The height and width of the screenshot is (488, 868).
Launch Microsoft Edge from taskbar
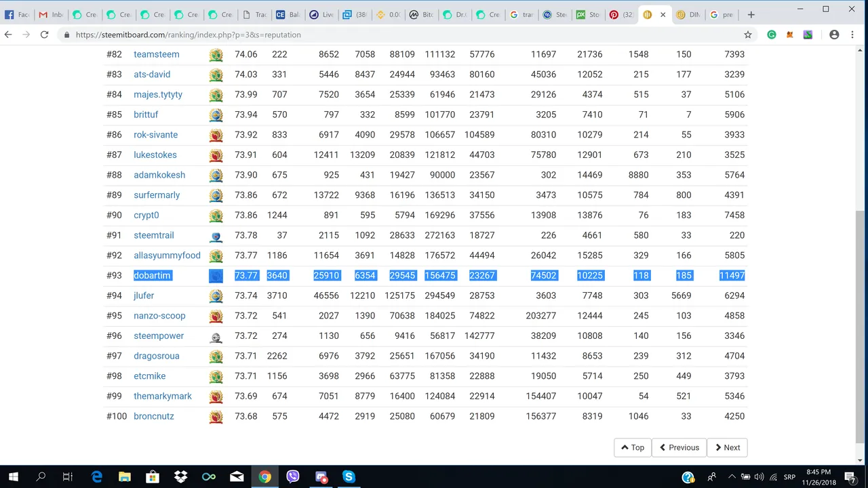[x=96, y=476]
